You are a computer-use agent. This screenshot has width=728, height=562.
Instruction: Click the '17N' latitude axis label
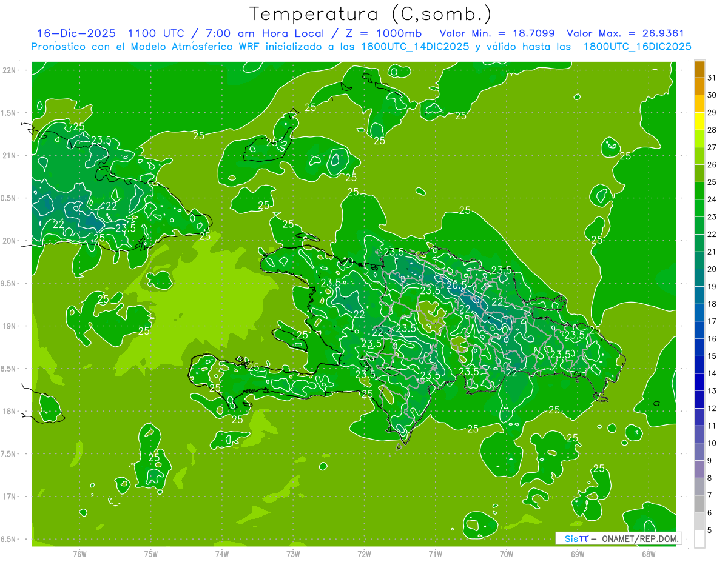pyautogui.click(x=9, y=497)
